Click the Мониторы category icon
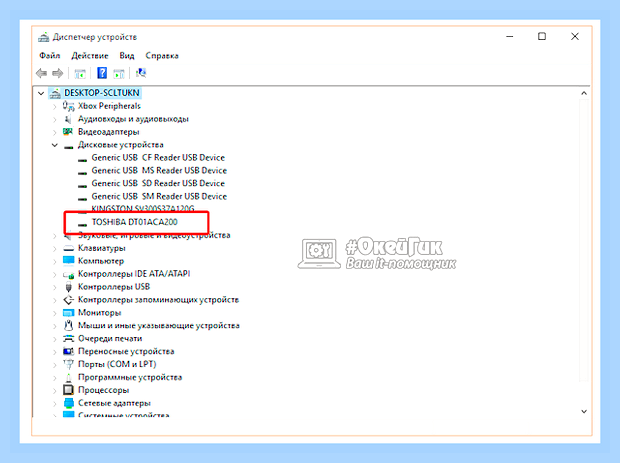 click(x=68, y=313)
